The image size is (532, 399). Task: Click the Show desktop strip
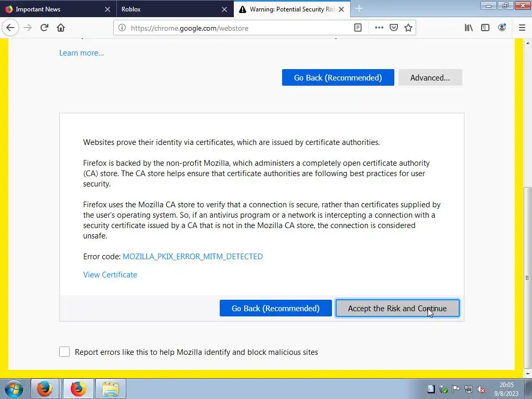528,389
